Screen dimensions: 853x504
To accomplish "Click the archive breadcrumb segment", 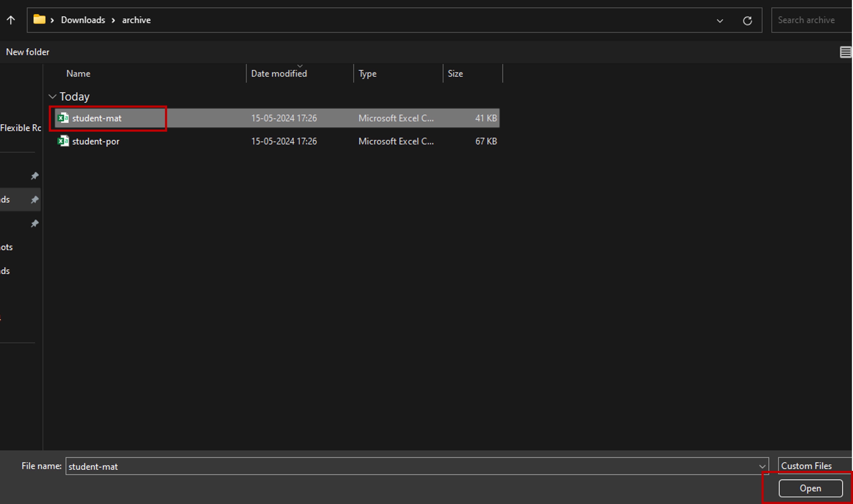I will [136, 20].
